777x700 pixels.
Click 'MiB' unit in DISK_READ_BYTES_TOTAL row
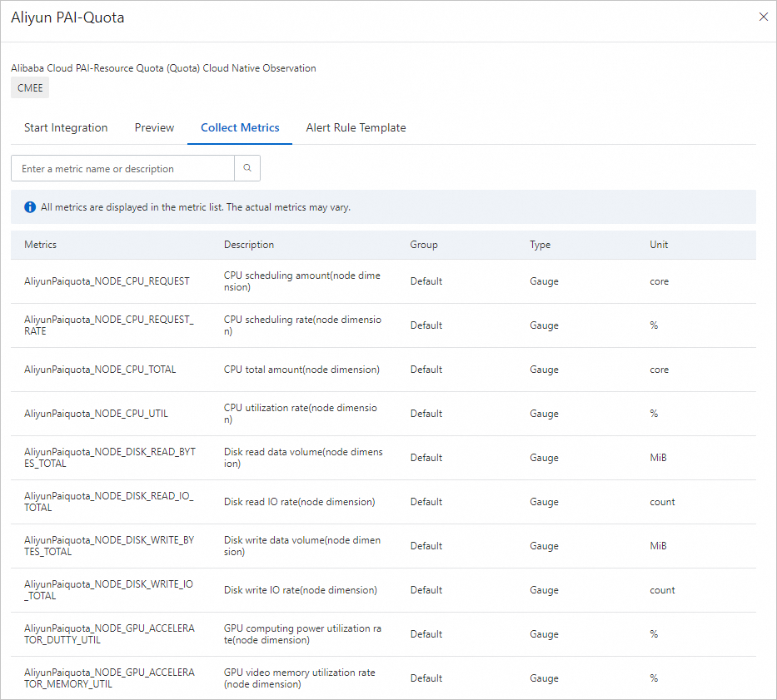(658, 458)
